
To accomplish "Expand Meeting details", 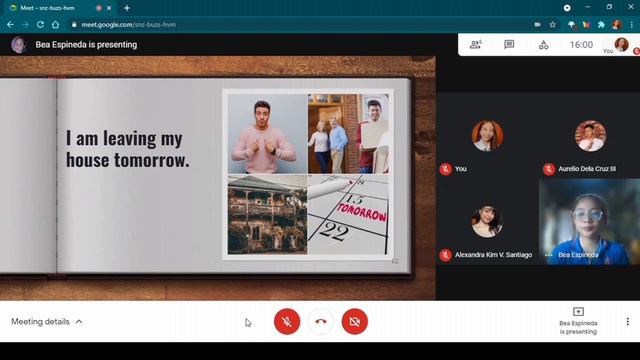I will (x=47, y=322).
